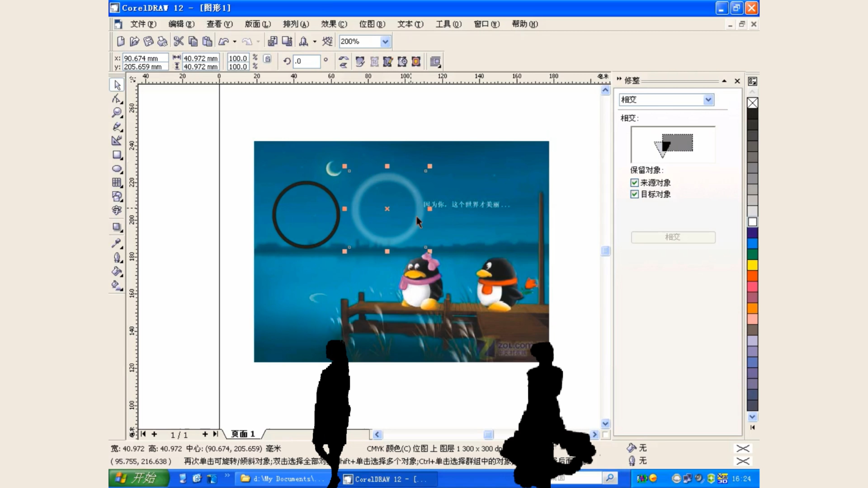This screenshot has width=868, height=488.
Task: Uncheck the 目标对象 checkbox
Action: (x=634, y=194)
